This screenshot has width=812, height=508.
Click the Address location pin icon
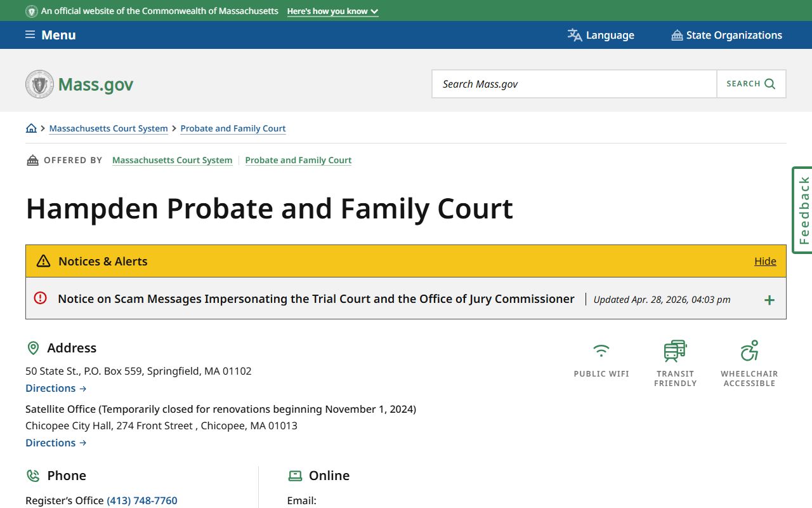33,348
